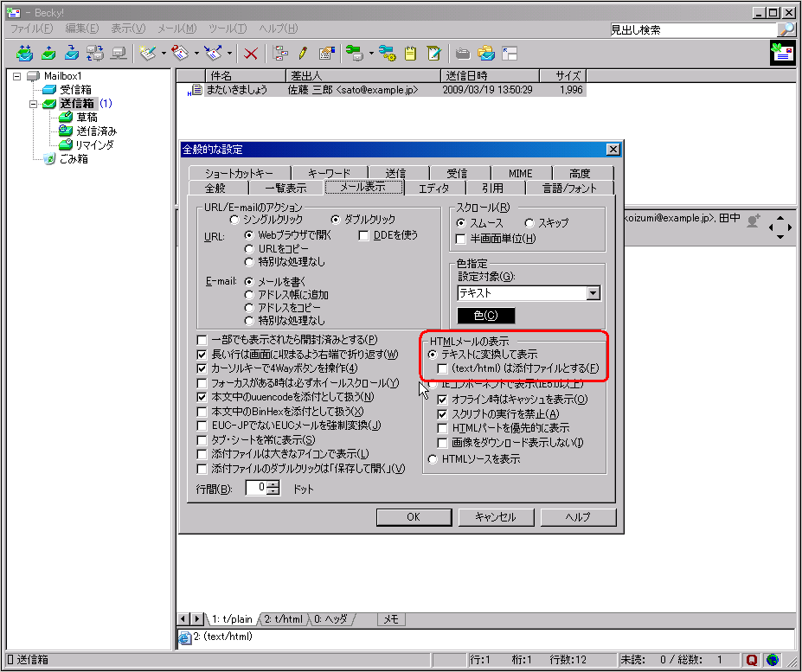Click the globe icon in status bar

click(x=773, y=660)
